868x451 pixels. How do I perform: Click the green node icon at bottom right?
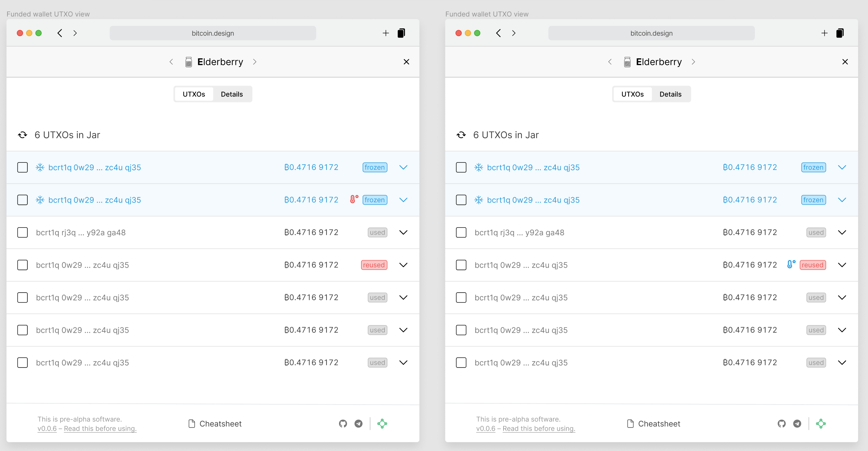382,423
